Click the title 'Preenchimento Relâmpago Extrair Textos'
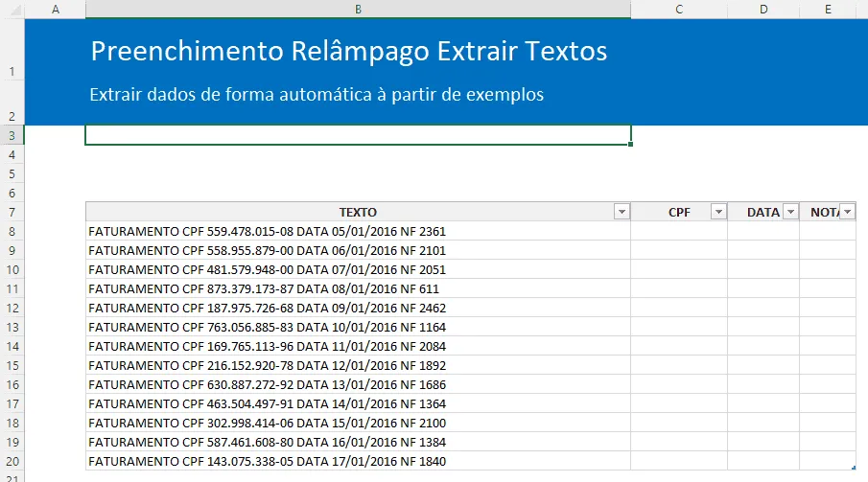This screenshot has height=482, width=868. point(349,51)
